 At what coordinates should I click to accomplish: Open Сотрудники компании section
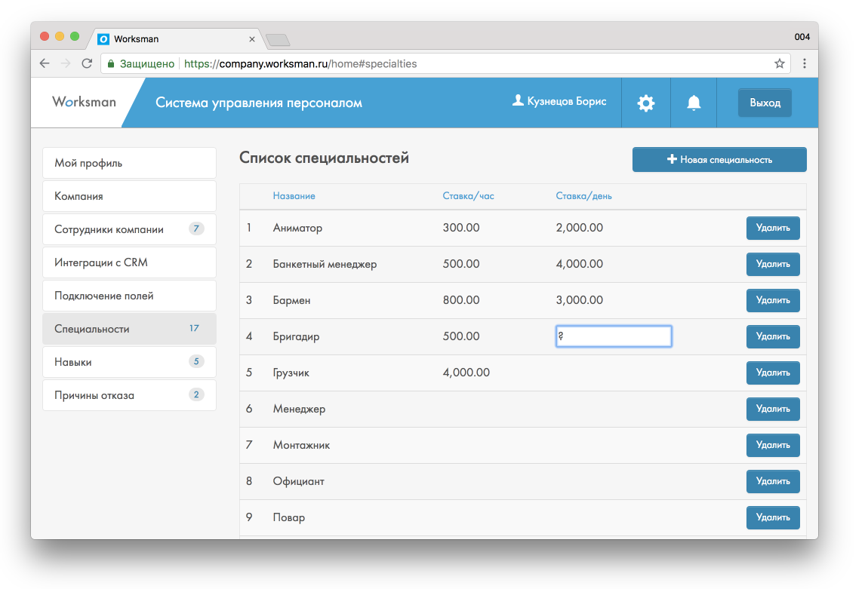(129, 229)
